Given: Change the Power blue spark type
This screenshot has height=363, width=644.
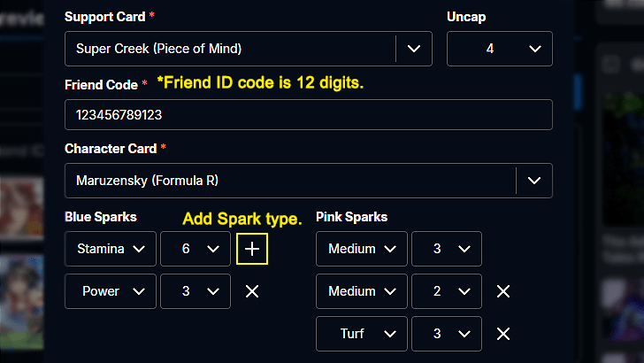Looking at the screenshot, I should (x=111, y=291).
